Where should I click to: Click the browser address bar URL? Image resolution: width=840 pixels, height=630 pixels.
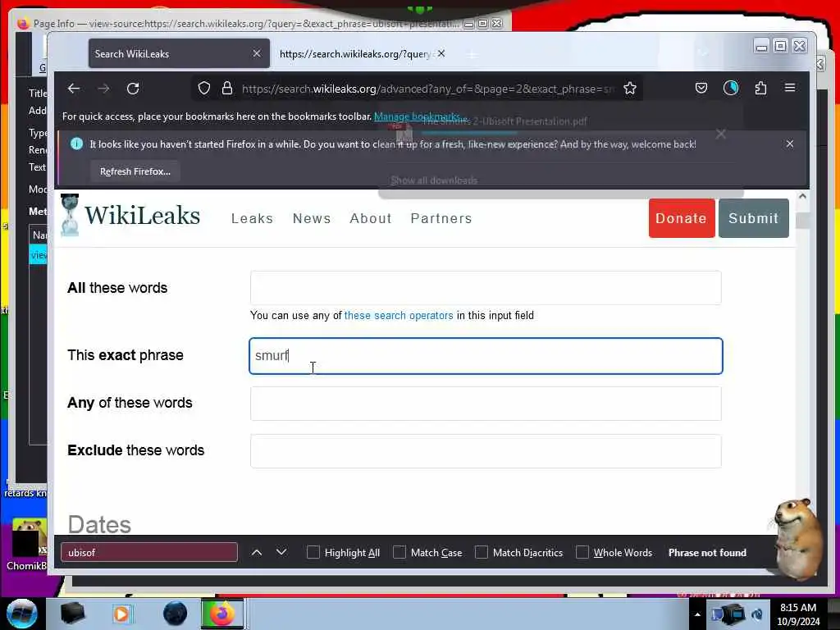click(427, 89)
